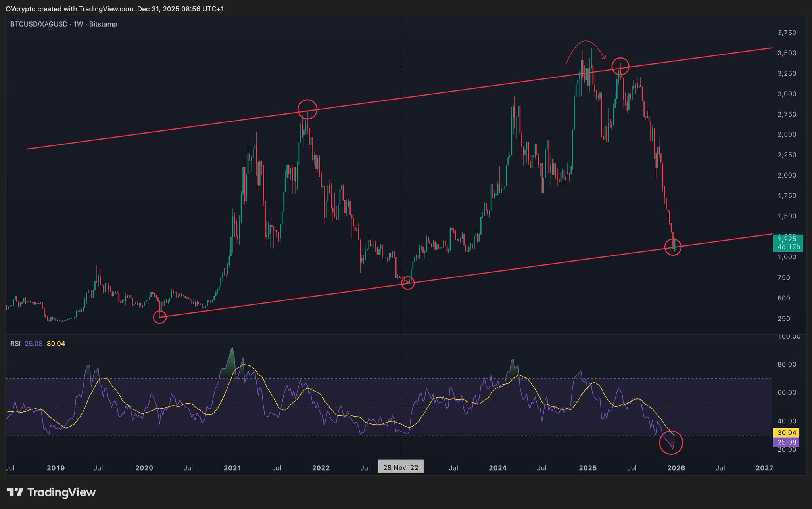
Task: Click the red circle at the current price low
Action: click(x=673, y=247)
